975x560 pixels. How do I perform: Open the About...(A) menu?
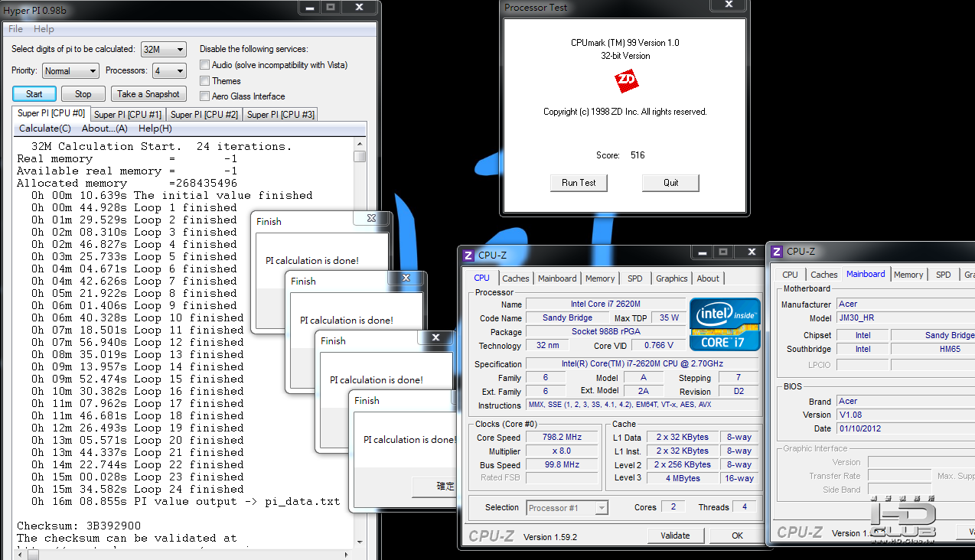click(104, 129)
